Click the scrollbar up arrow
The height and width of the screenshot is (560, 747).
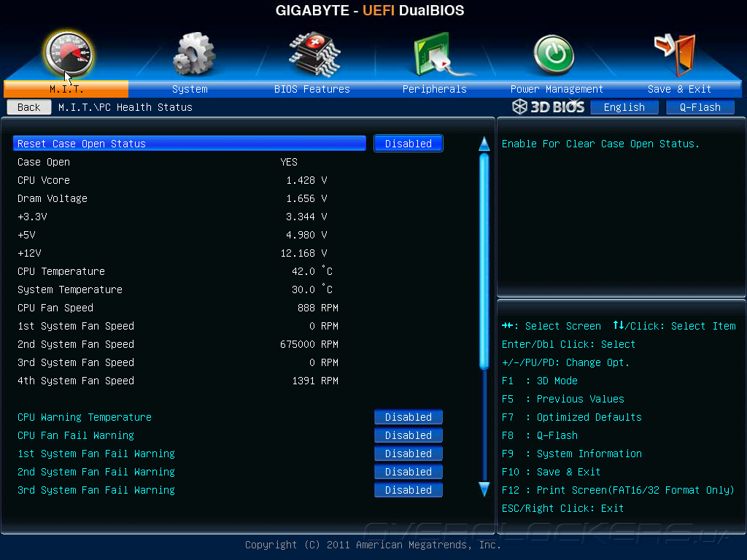(x=484, y=144)
